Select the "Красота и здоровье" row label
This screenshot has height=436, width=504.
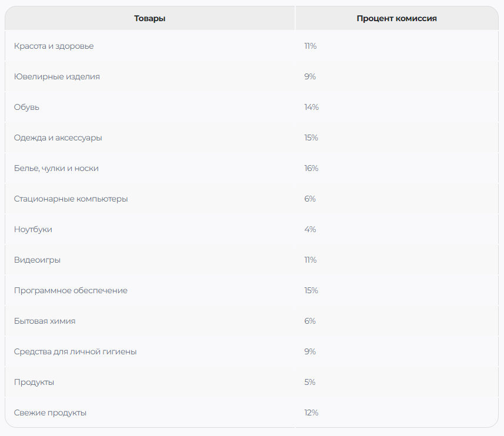54,46
